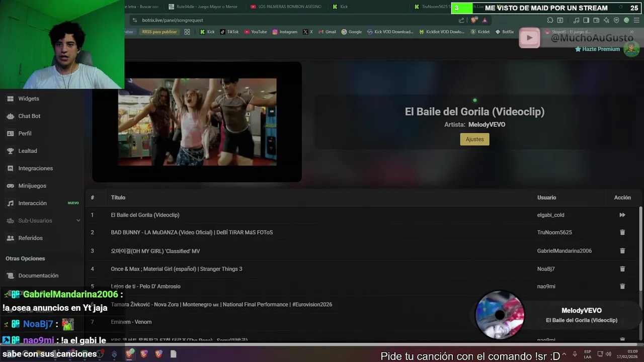This screenshot has width=644, height=362.
Task: Open Instagram bookmark
Action: pos(285,32)
